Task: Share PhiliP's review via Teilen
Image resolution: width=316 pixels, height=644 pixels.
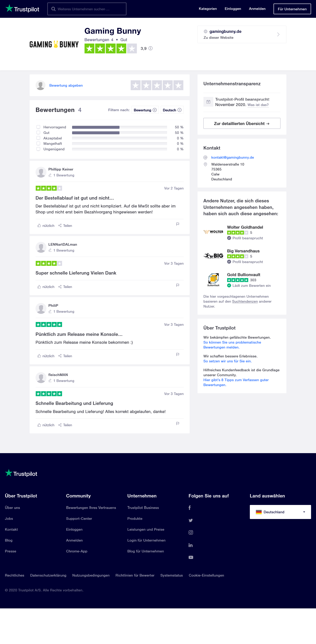Action: coord(65,356)
